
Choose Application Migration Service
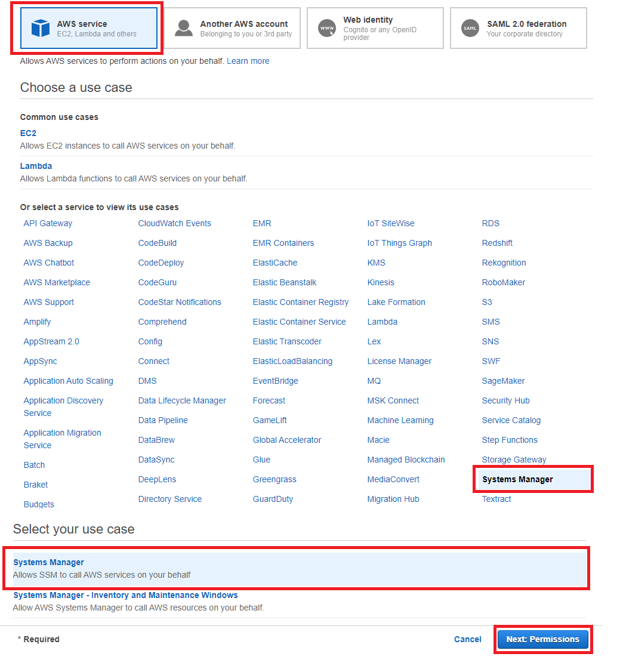(x=63, y=439)
